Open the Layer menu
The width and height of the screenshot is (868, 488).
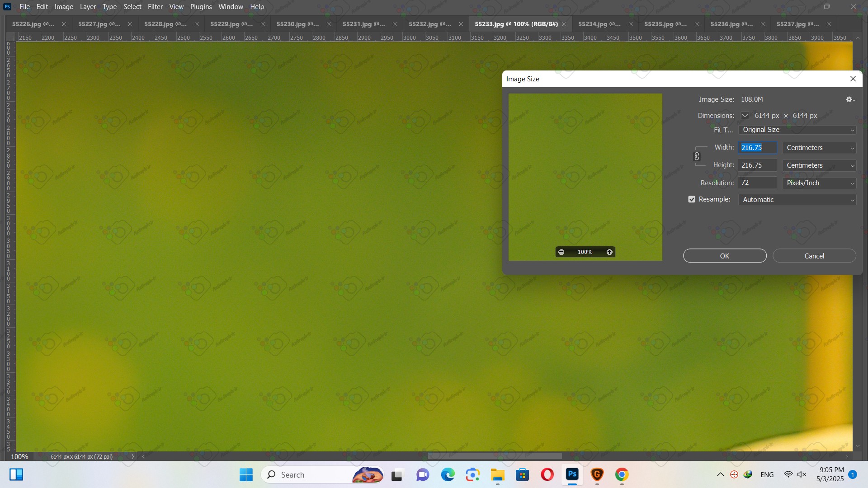click(88, 7)
